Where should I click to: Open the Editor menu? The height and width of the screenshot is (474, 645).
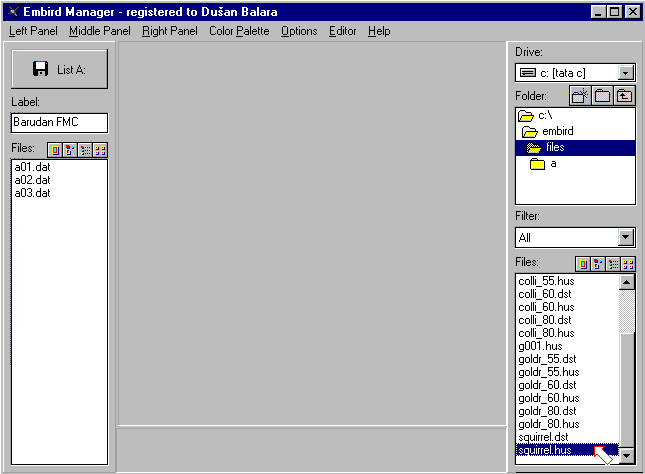(x=342, y=31)
